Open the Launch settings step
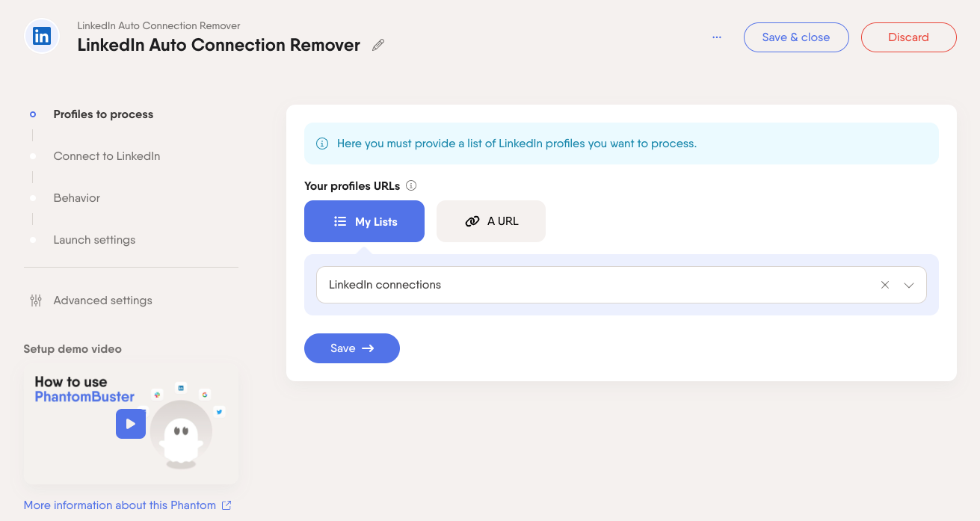980x521 pixels. (x=95, y=240)
